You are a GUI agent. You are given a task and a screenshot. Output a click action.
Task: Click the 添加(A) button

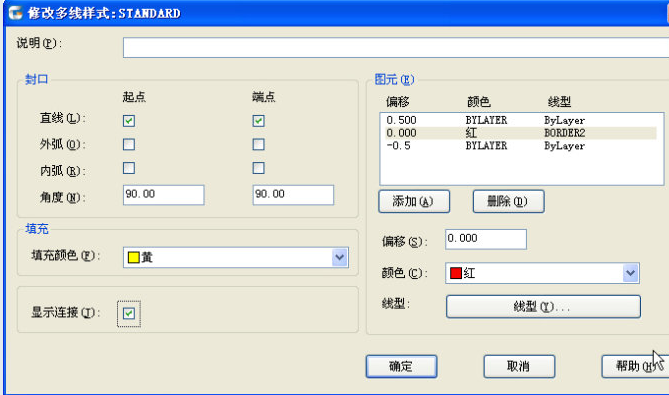(414, 201)
